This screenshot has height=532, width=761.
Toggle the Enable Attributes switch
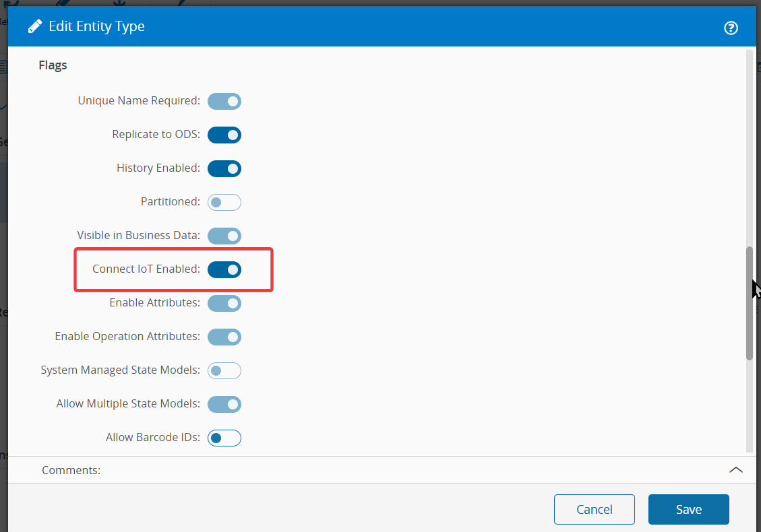(224, 304)
